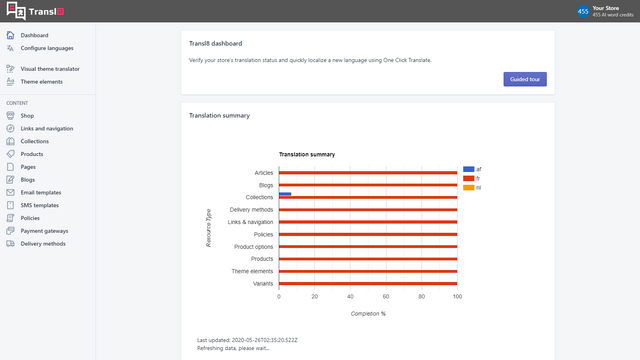Click the Dashboard home icon
This screenshot has width=640, height=360.
pyautogui.click(x=10, y=35)
